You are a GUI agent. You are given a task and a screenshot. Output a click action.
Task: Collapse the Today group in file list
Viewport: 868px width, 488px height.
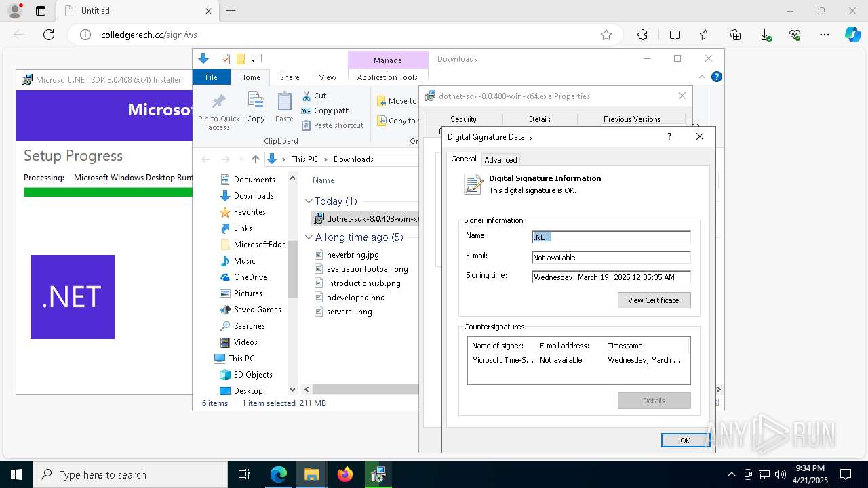point(309,201)
